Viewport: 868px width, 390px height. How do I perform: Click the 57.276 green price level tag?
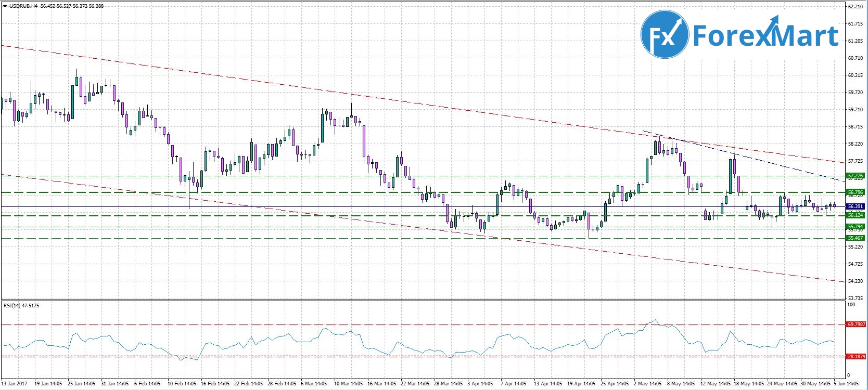pos(856,176)
